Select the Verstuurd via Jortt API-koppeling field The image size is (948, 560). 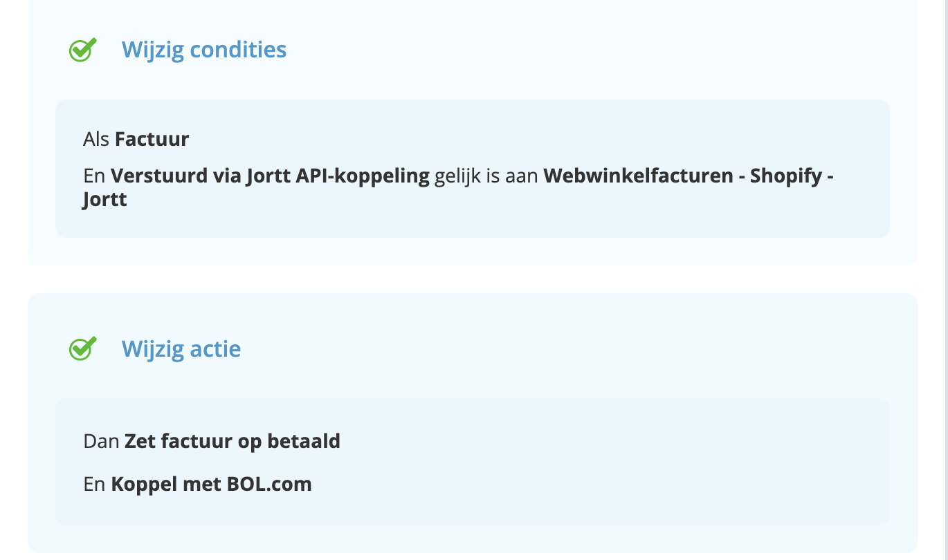(x=270, y=176)
